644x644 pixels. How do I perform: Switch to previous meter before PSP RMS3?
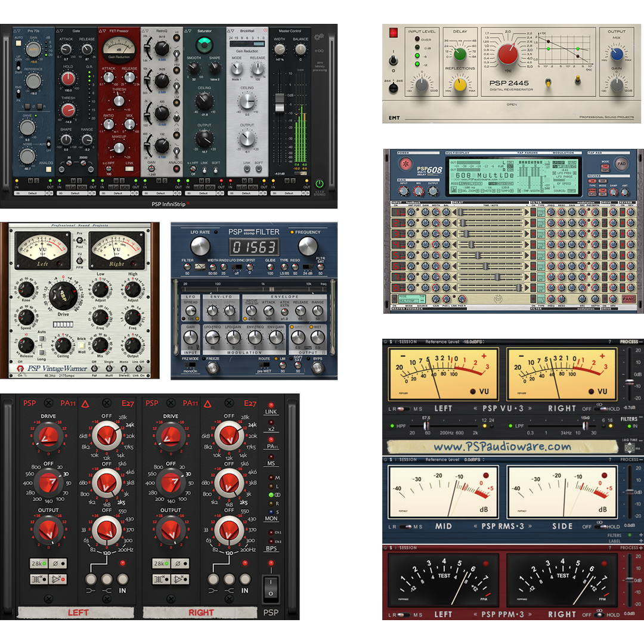tap(476, 526)
